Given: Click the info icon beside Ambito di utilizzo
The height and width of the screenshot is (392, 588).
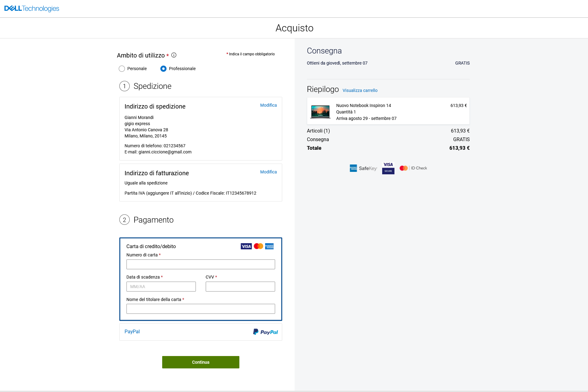Looking at the screenshot, I should pos(174,55).
